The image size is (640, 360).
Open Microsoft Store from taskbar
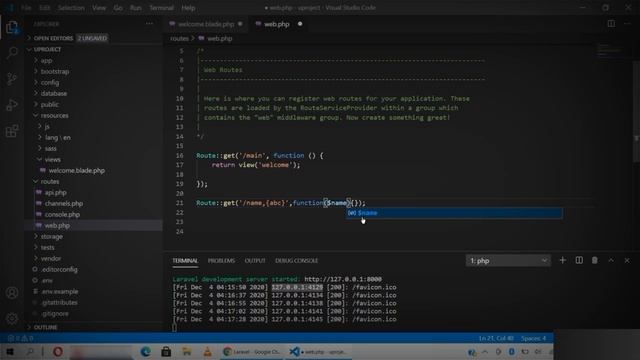click(166, 351)
